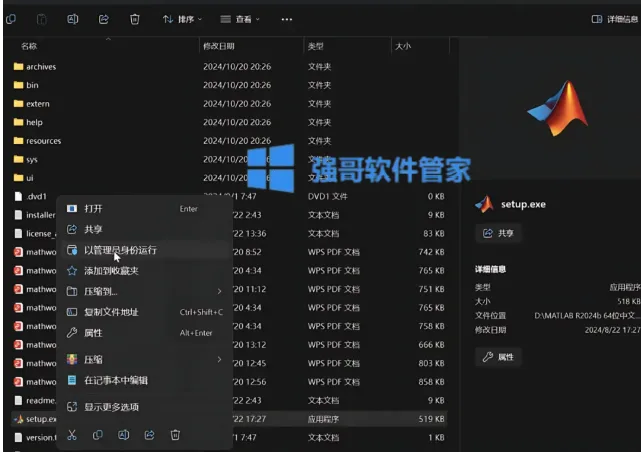Click the 共享 button in the details pane

coord(498,233)
